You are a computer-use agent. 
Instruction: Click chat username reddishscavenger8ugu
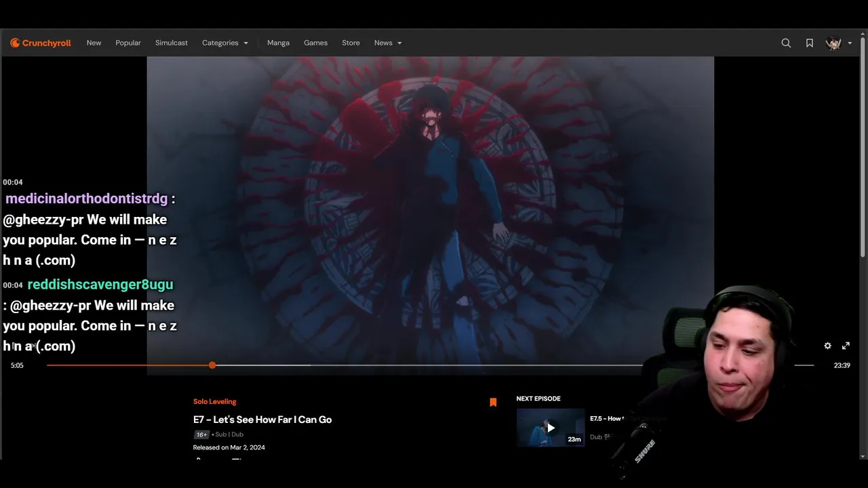[x=100, y=284]
